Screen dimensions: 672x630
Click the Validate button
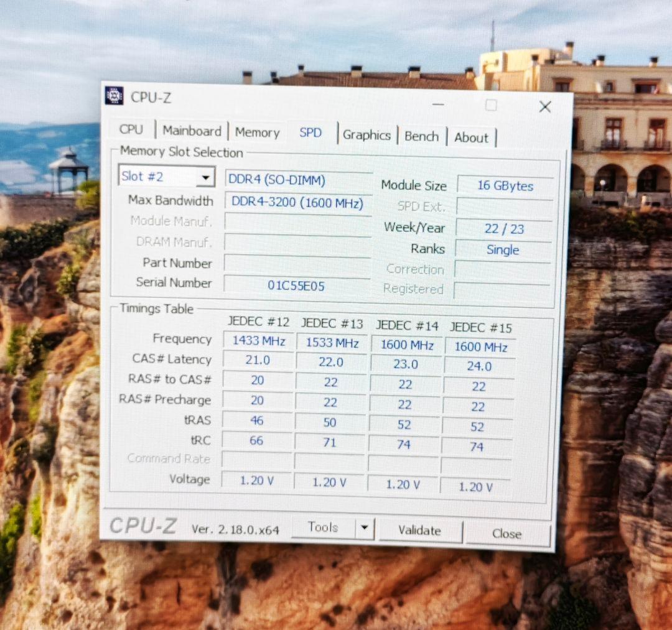(419, 530)
